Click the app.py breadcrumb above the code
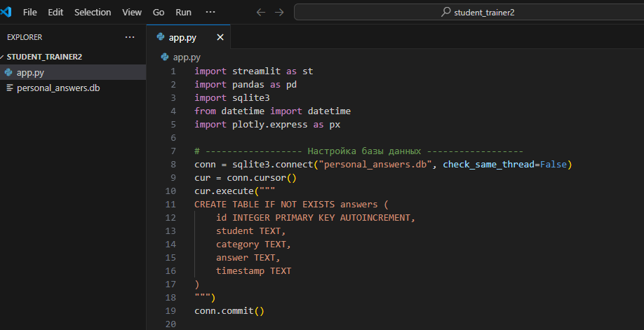Screen dimensions: 644x330 point(187,57)
